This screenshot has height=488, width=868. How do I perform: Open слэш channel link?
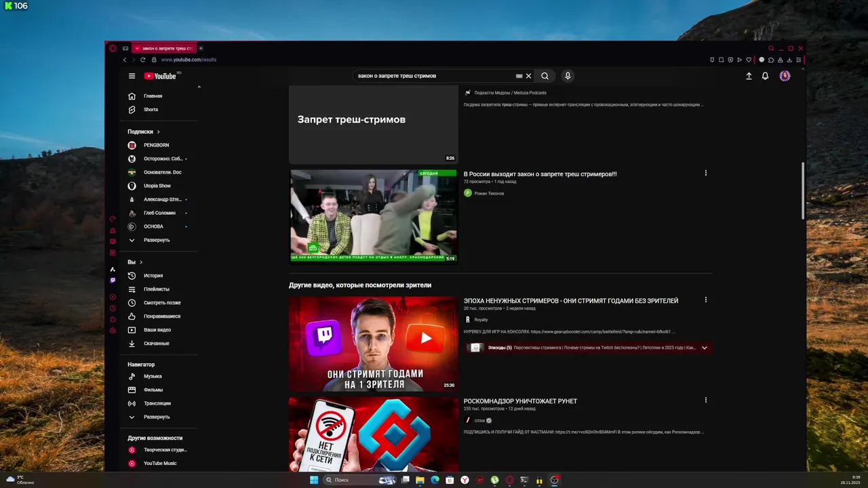[479, 420]
